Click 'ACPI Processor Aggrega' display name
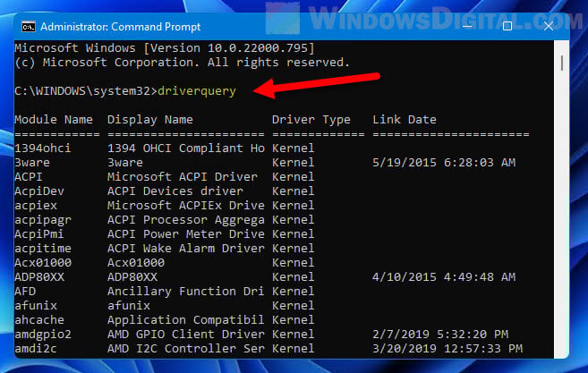The height and width of the screenshot is (373, 588). tap(186, 220)
